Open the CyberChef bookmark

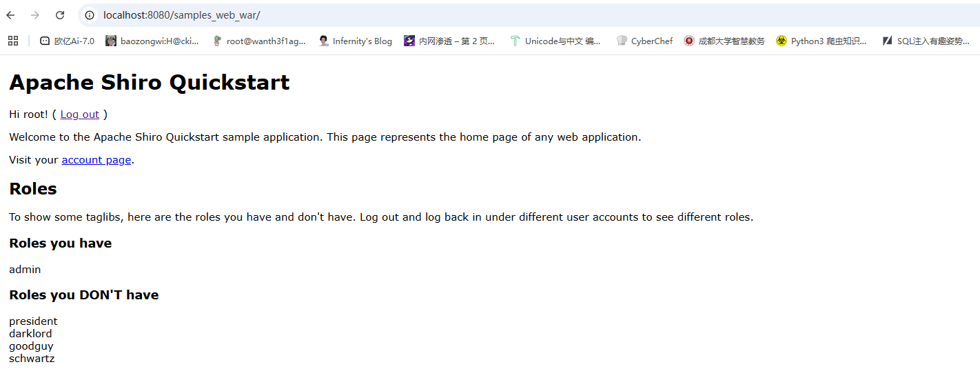644,41
